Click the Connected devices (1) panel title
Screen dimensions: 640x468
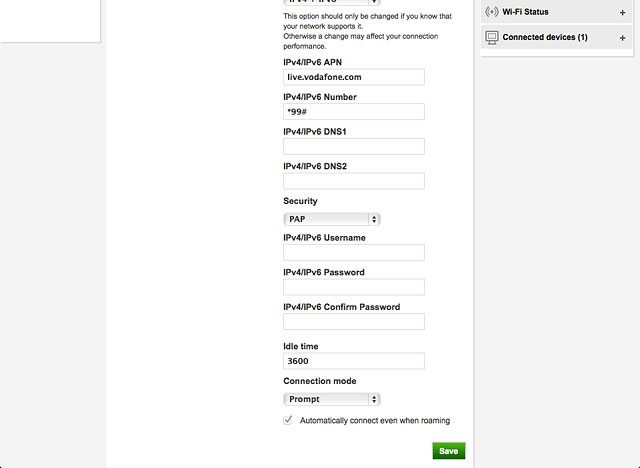coord(545,37)
